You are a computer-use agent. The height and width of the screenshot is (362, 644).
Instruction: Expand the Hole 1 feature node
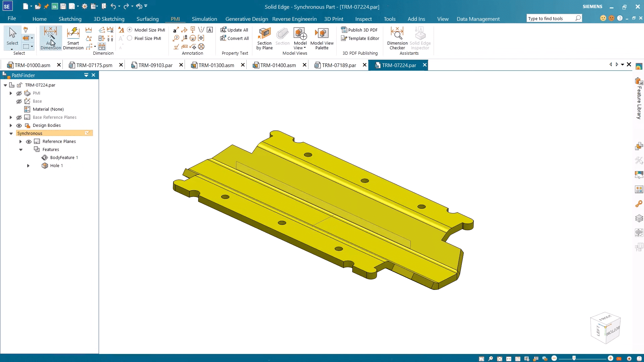28,166
